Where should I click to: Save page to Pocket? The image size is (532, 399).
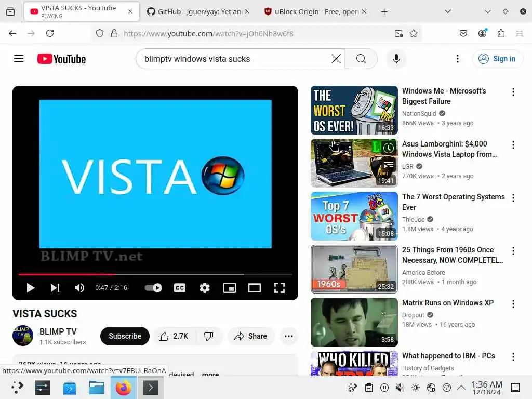(x=463, y=33)
